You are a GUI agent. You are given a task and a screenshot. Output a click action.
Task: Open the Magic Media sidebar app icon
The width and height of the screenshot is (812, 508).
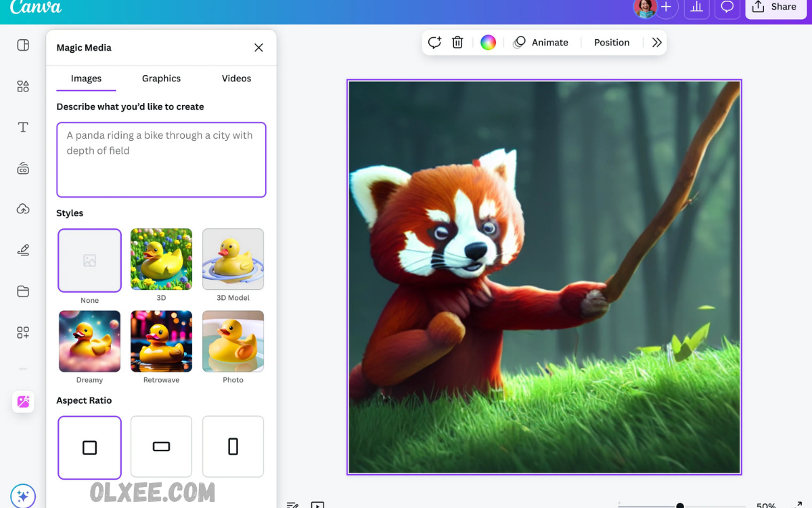click(23, 402)
